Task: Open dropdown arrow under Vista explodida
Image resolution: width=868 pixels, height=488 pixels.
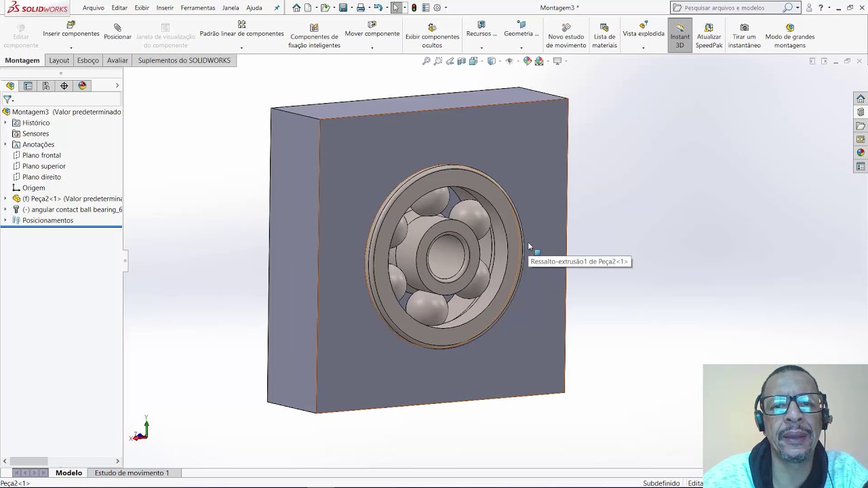Action: point(644,47)
